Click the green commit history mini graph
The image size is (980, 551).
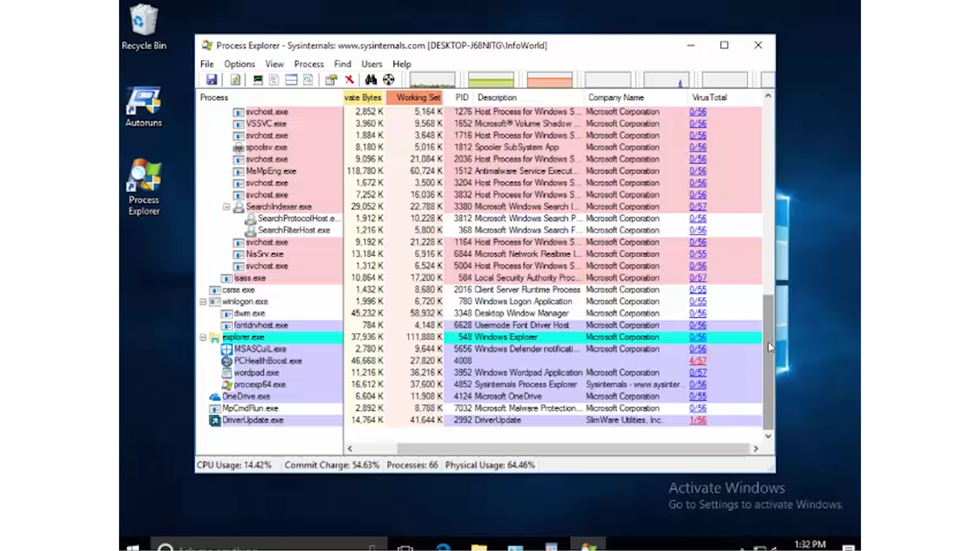pos(491,80)
